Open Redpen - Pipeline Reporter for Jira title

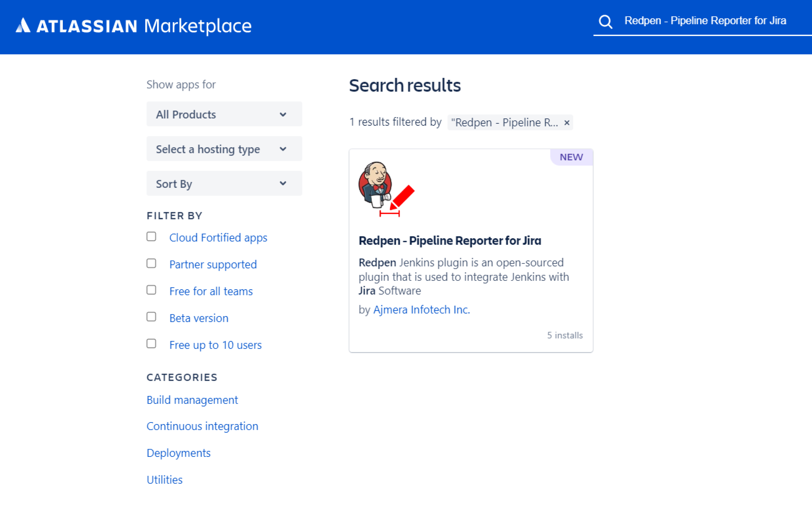[450, 240]
